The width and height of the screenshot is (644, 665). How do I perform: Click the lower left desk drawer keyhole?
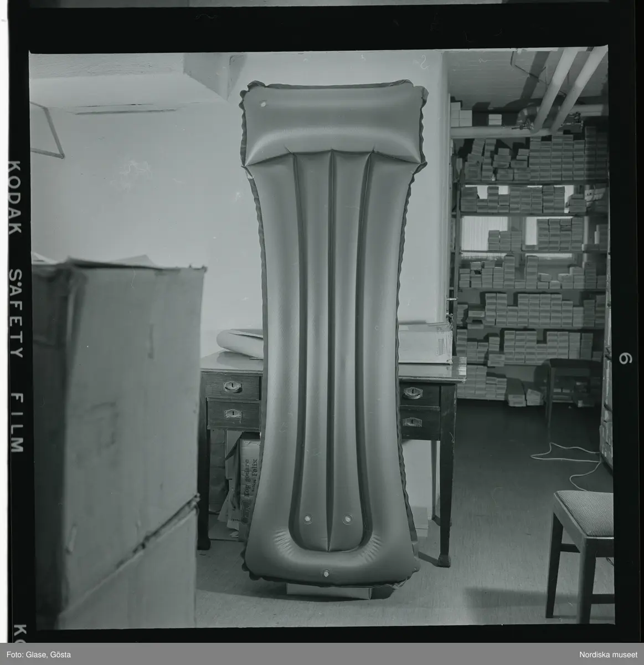(233, 413)
